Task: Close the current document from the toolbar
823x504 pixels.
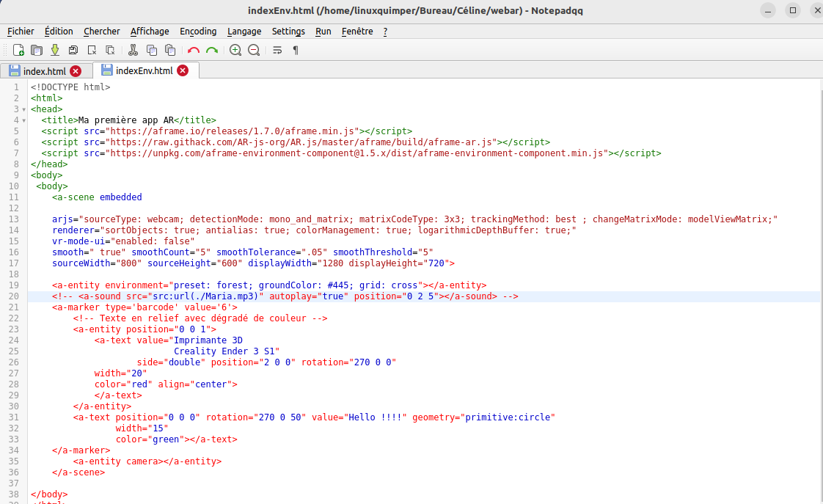Action: pyautogui.click(x=92, y=51)
